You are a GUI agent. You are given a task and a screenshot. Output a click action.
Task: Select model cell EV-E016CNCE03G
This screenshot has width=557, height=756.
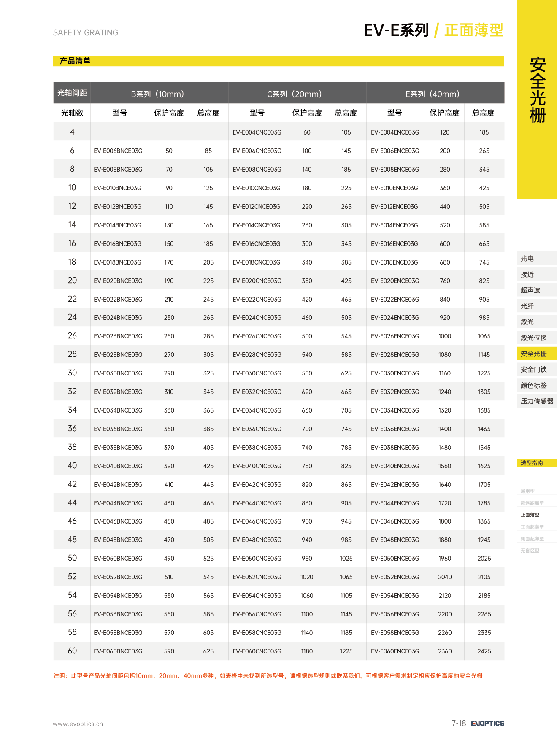point(257,244)
